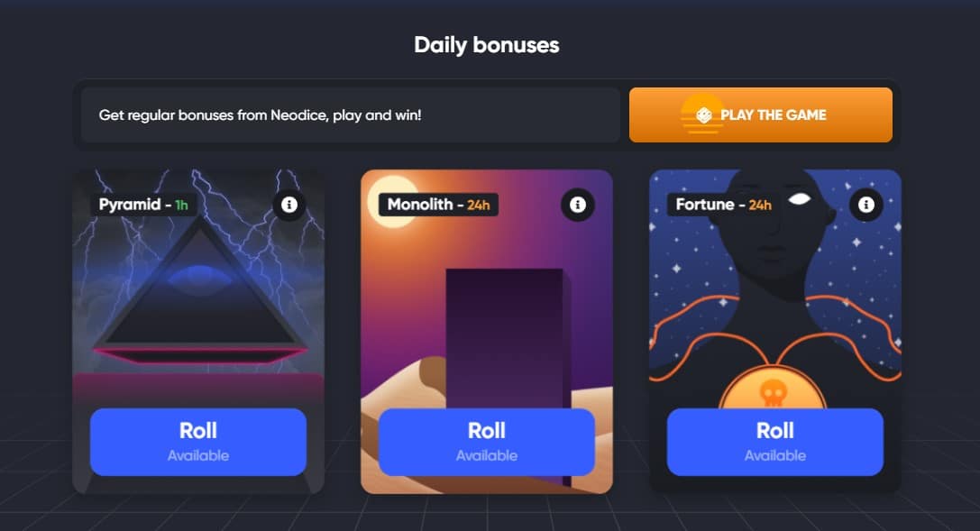The image size is (980, 531).
Task: Click the purple monolith artwork
Action: [x=505, y=339]
